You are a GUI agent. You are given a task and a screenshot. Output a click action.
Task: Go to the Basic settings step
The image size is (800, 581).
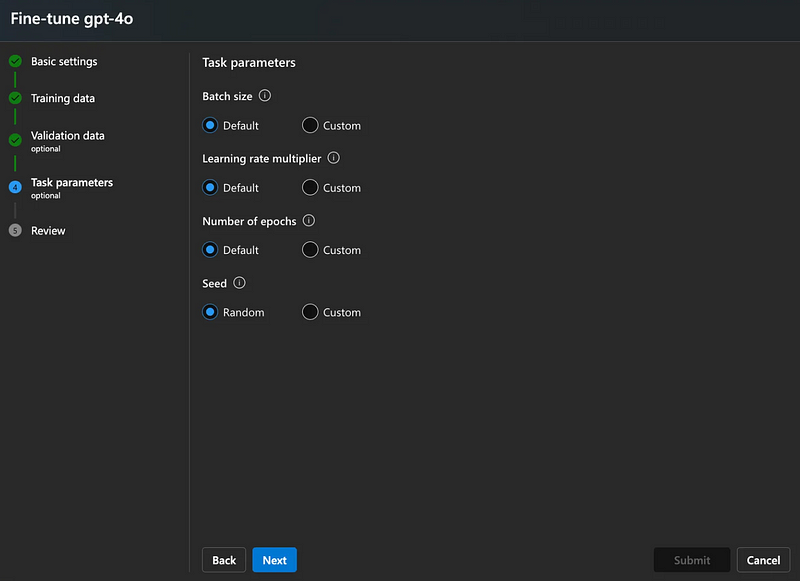[64, 61]
